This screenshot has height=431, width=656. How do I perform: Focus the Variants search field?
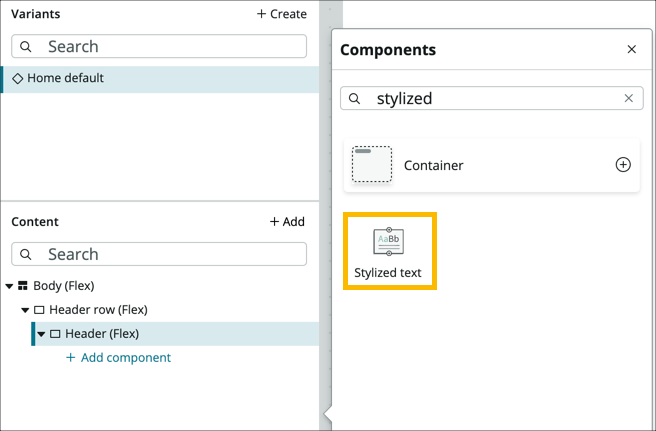click(x=170, y=46)
